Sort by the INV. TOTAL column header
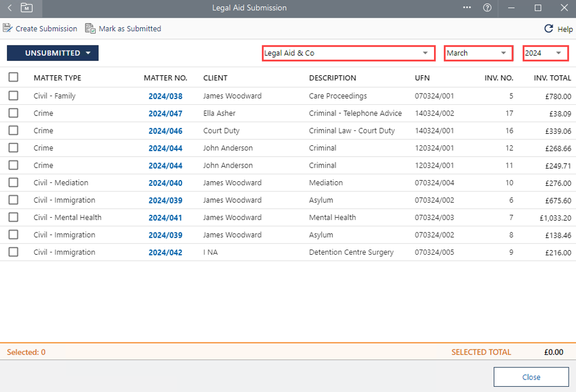The image size is (576, 392). 552,78
